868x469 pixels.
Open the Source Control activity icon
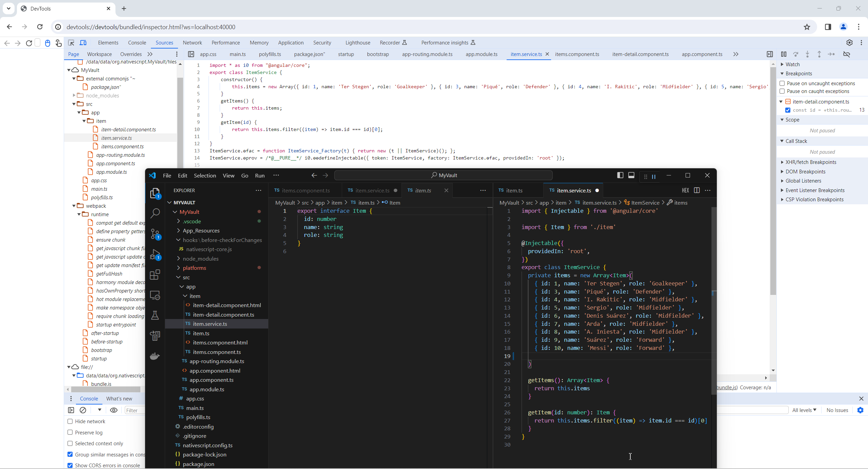(x=155, y=234)
